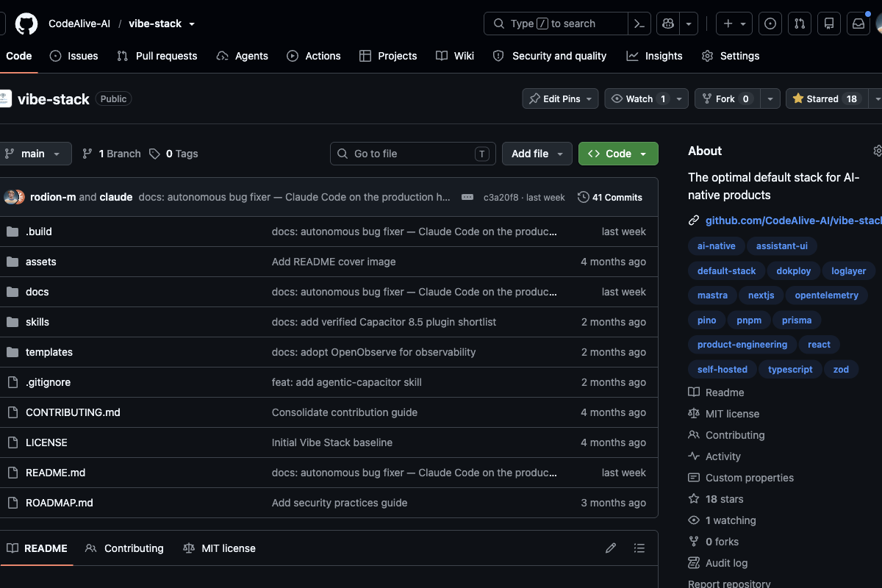The height and width of the screenshot is (588, 882).
Task: Open the .build folder
Action: point(39,232)
